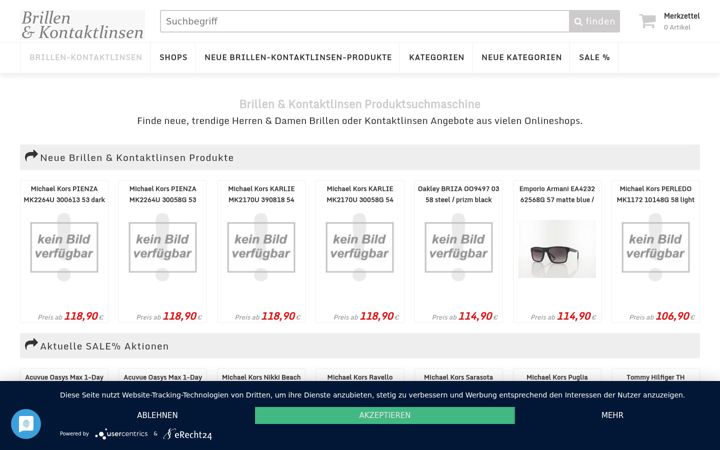Click placeholder image of KARLIE 390818 54

(x=261, y=248)
